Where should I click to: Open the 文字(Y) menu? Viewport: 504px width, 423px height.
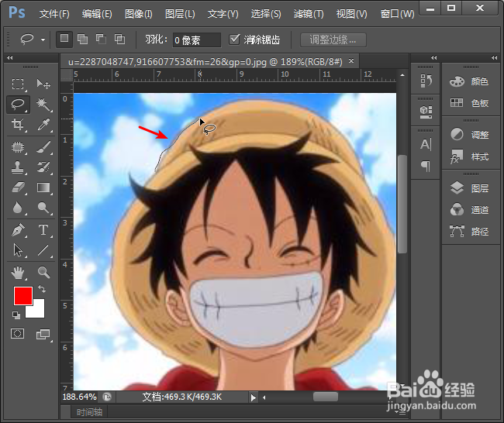click(x=223, y=14)
